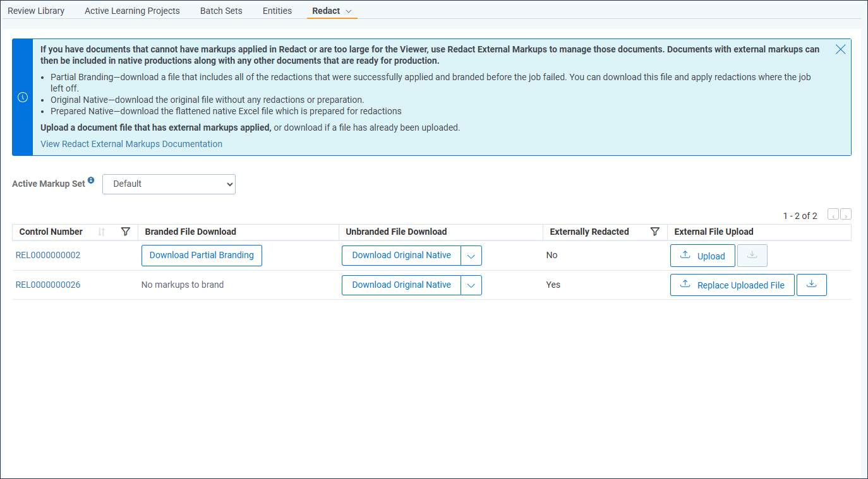The width and height of the screenshot is (868, 479).
Task: Open the Active Markup Set dropdown
Action: point(169,184)
